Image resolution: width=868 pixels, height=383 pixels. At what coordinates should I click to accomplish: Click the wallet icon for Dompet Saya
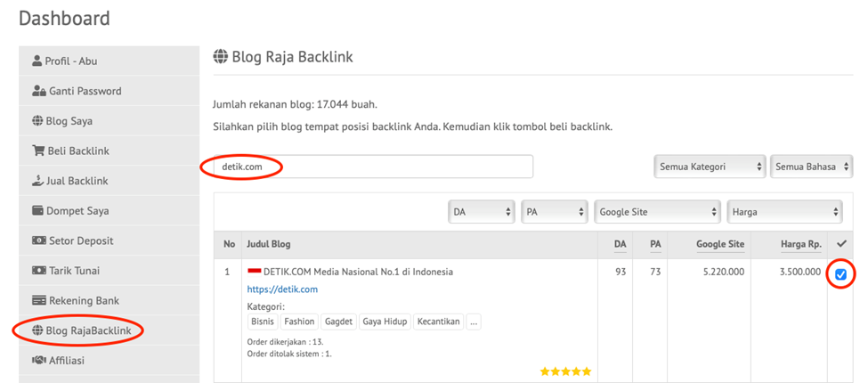coord(38,211)
